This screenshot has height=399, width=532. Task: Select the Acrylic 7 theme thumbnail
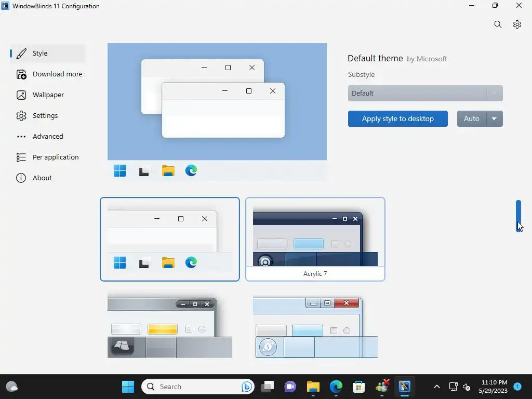point(315,239)
